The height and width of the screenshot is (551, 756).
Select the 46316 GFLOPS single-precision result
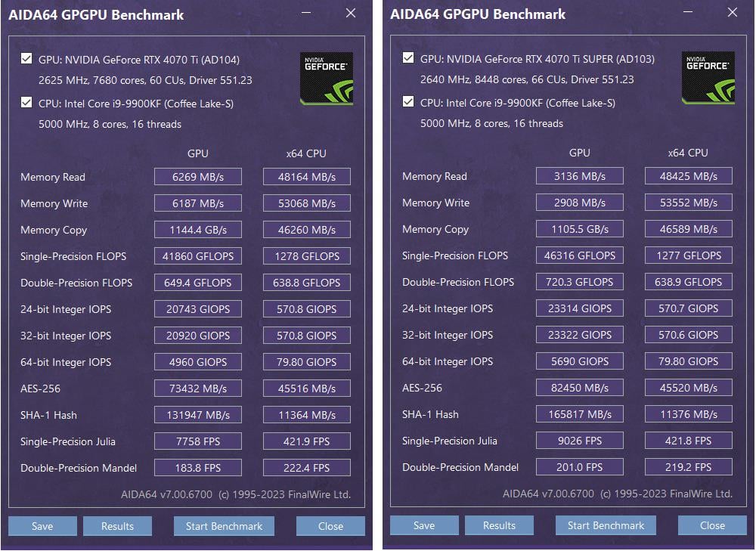(x=580, y=255)
